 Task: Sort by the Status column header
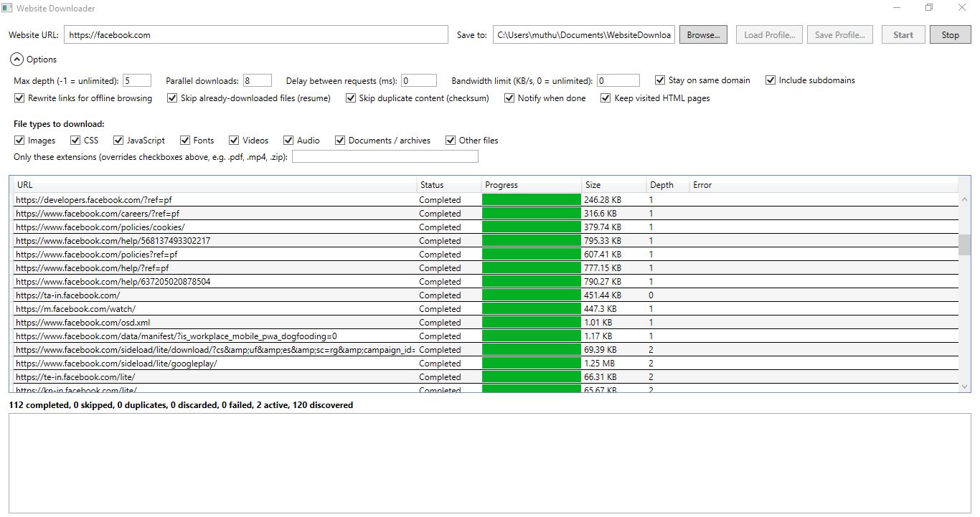pos(449,185)
